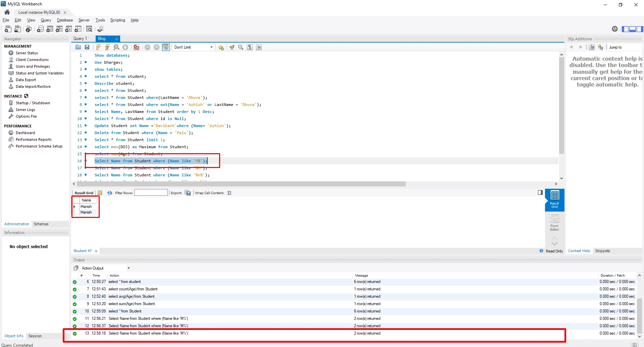This screenshot has height=347, width=644.
Task: Execute the SQL script with lightning icon
Action: pos(98,47)
